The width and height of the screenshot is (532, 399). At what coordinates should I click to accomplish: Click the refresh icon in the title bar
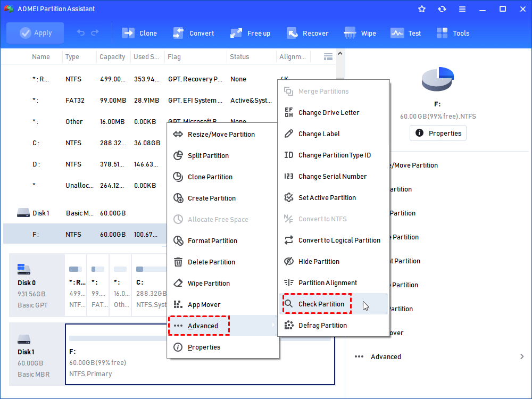coord(442,9)
